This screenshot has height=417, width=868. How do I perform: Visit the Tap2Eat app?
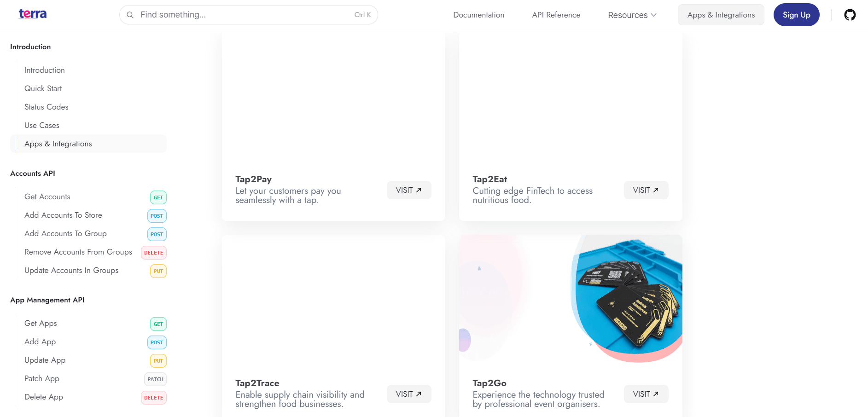646,190
